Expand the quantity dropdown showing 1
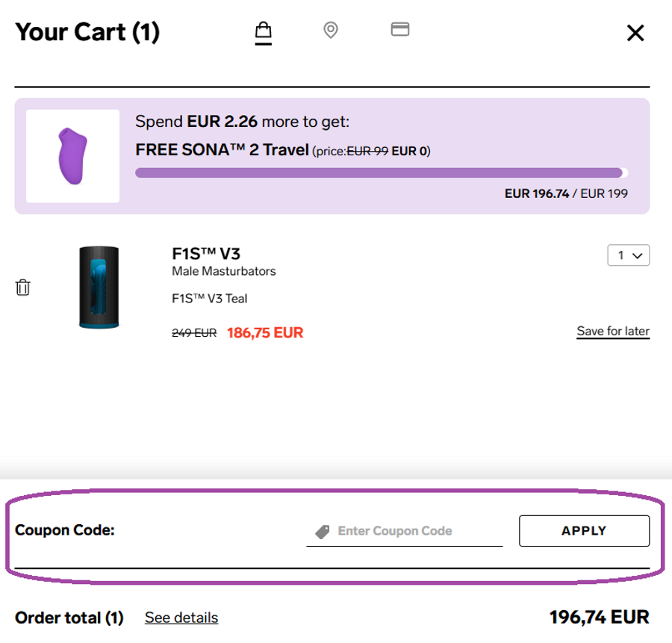 click(x=629, y=255)
